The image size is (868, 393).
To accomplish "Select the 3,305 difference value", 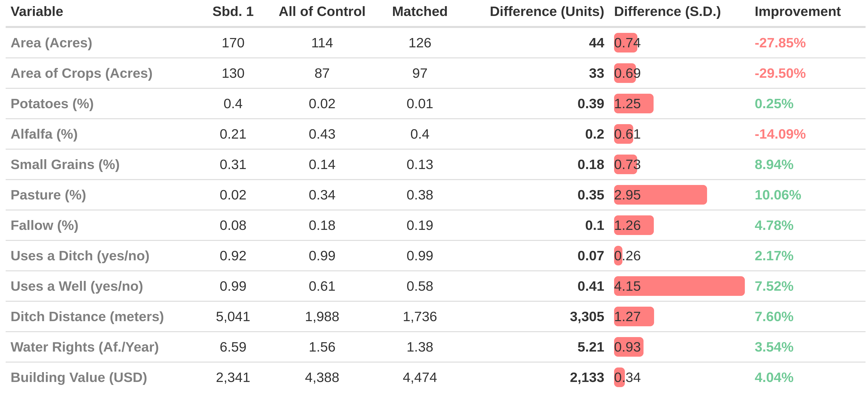I will click(x=587, y=317).
